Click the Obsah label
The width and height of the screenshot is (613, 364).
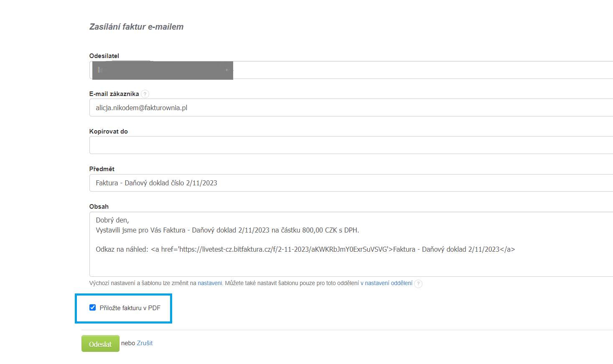click(99, 207)
